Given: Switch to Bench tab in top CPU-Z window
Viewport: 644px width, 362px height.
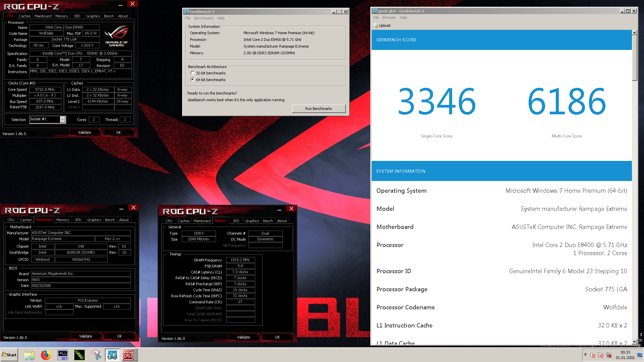Looking at the screenshot, I should coord(109,16).
